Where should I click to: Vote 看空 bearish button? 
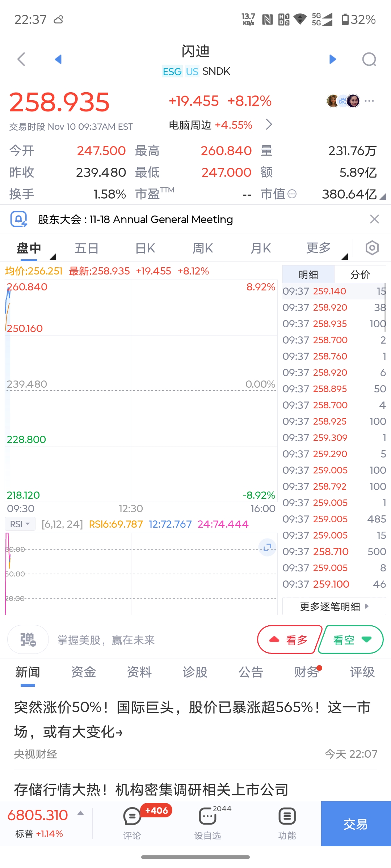[351, 640]
